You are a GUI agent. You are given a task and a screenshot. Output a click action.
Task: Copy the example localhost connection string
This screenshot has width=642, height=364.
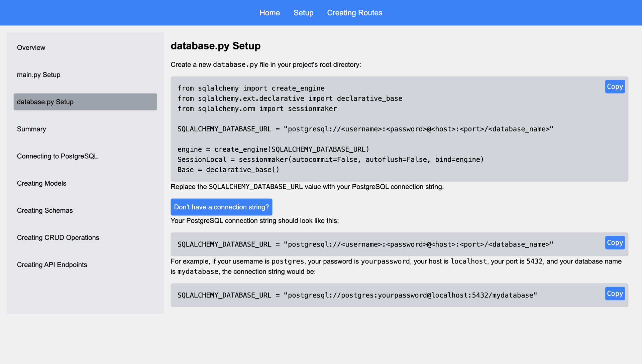click(x=615, y=294)
